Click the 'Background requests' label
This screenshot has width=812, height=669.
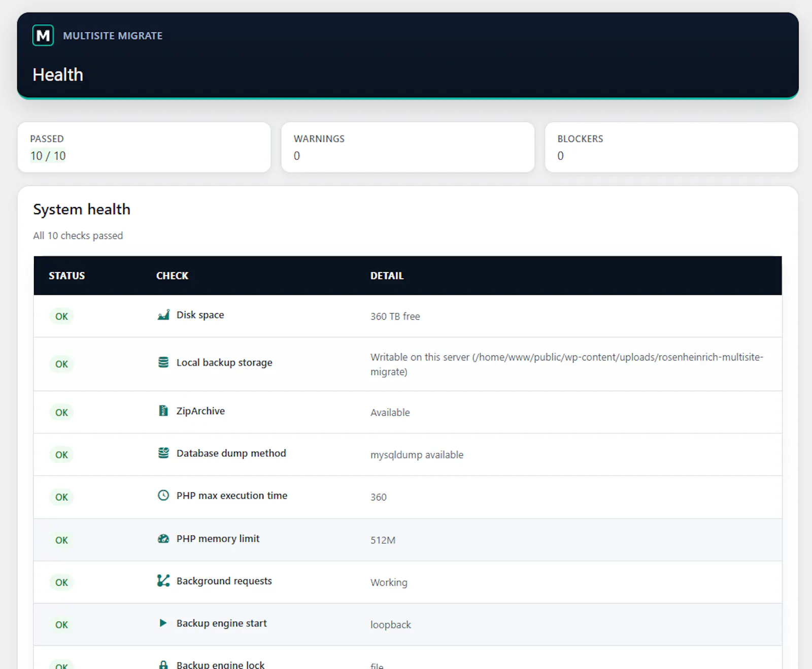[224, 581]
